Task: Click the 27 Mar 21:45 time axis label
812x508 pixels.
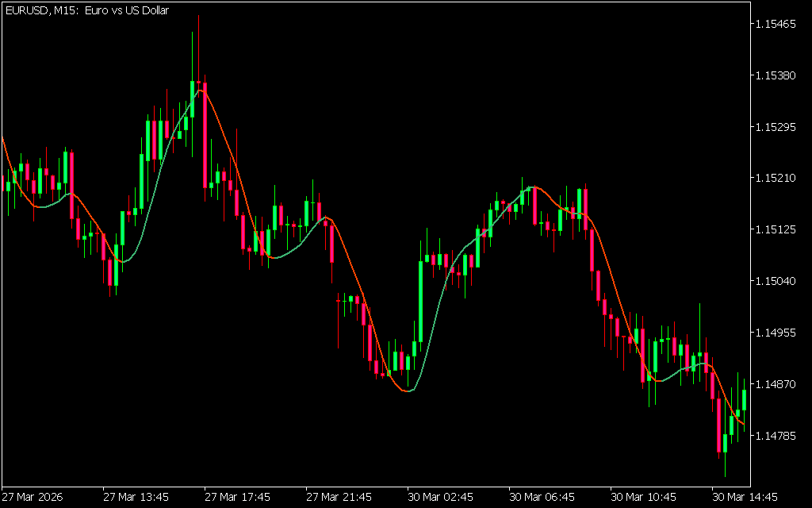Action: tap(339, 498)
